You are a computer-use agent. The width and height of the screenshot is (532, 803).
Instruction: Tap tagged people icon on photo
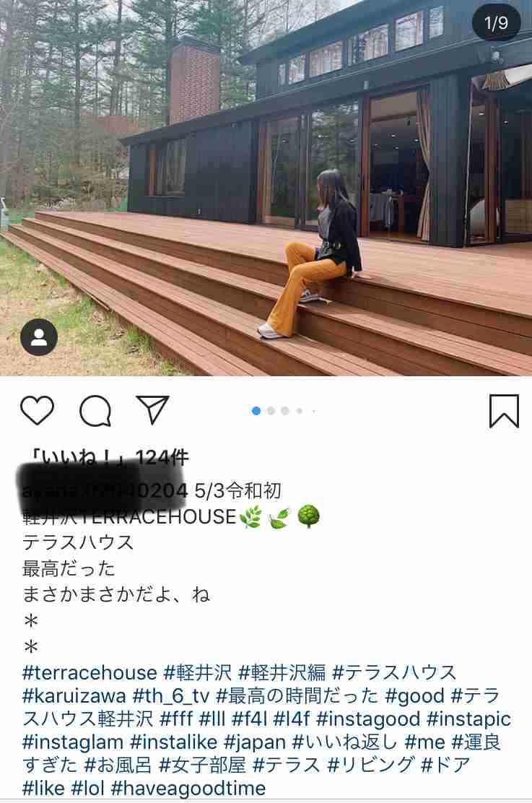39,337
